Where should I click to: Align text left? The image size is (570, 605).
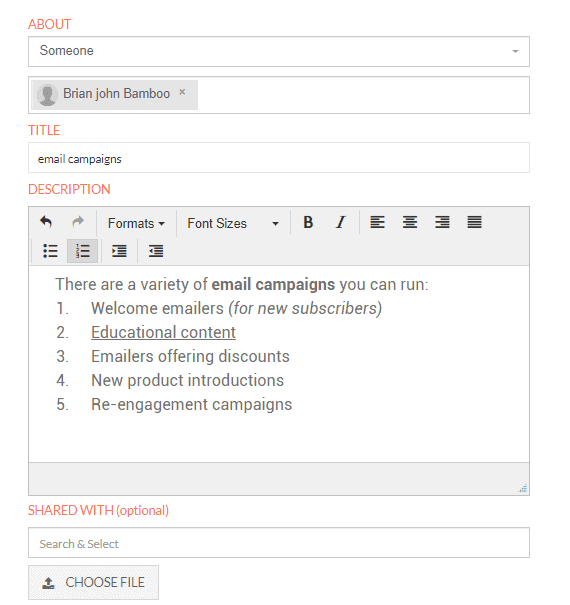tap(377, 223)
